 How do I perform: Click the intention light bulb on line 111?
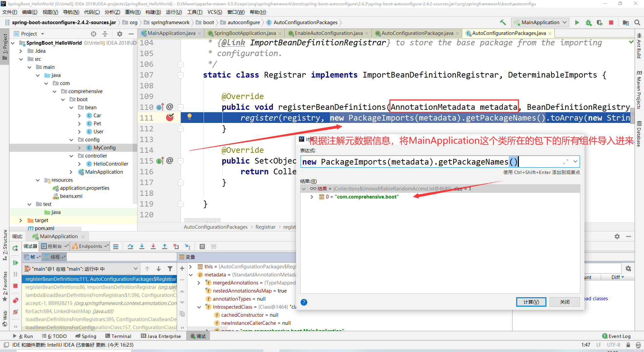click(190, 116)
